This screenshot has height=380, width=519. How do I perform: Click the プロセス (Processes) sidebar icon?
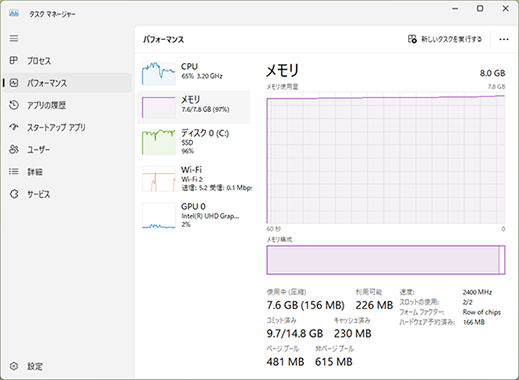tap(13, 60)
